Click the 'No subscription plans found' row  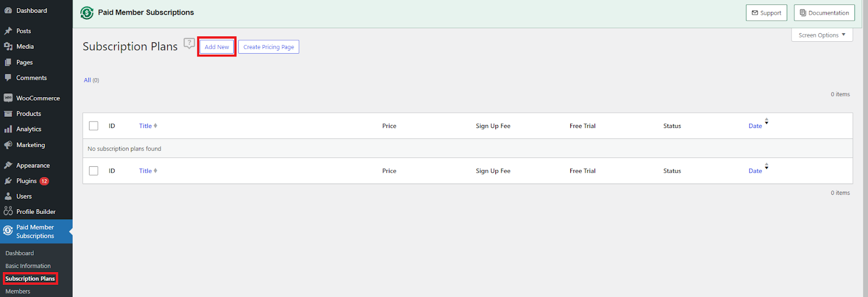[x=468, y=149]
